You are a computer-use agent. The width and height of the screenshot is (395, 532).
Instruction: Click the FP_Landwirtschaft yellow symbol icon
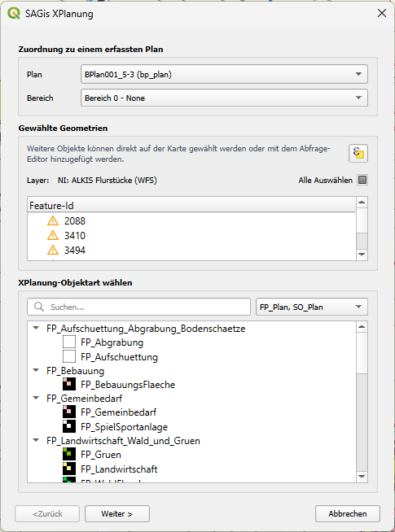click(69, 469)
